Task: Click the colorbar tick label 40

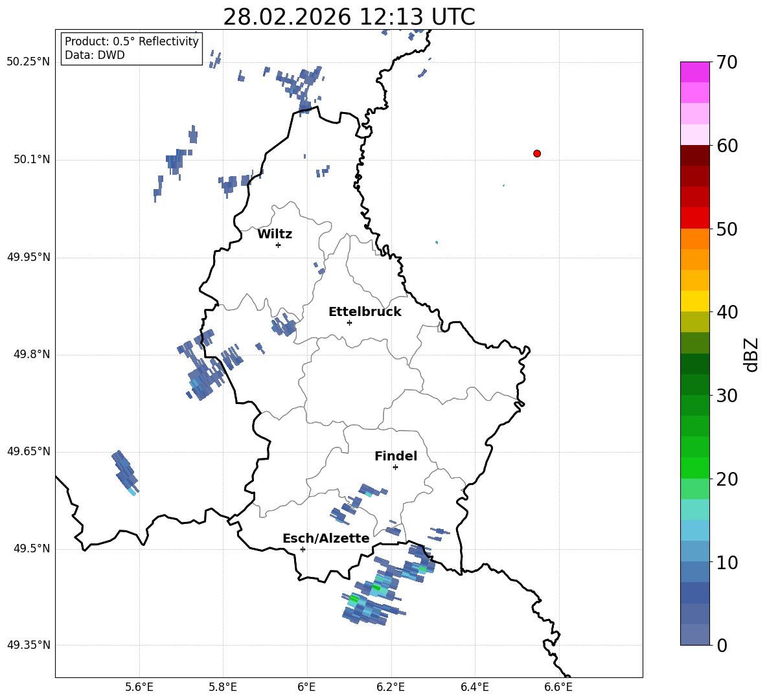Action: pyautogui.click(x=727, y=312)
